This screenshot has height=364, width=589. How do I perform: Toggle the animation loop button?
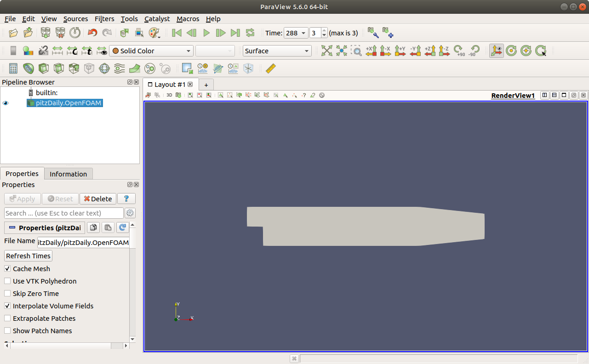point(250,33)
